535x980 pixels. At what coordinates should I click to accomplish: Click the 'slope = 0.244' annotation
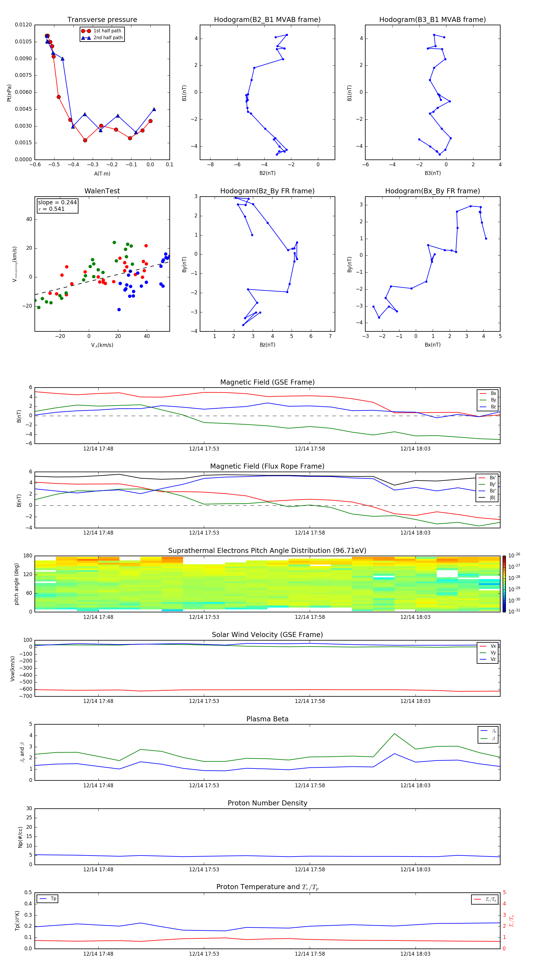coord(57,203)
